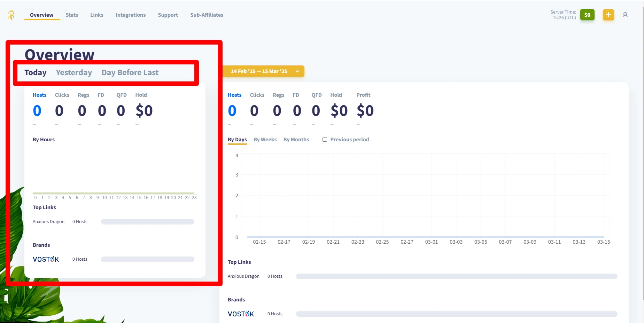Toggle the Previous period checkbox
The width and height of the screenshot is (644, 323).
[x=325, y=140]
